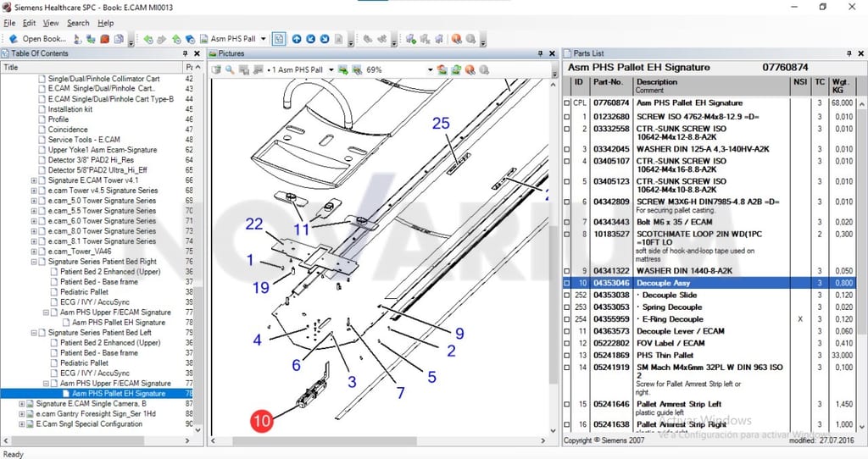Expand Signature E.CAM Tower v4.1 node
The image size is (868, 459).
pyautogui.click(x=34, y=180)
